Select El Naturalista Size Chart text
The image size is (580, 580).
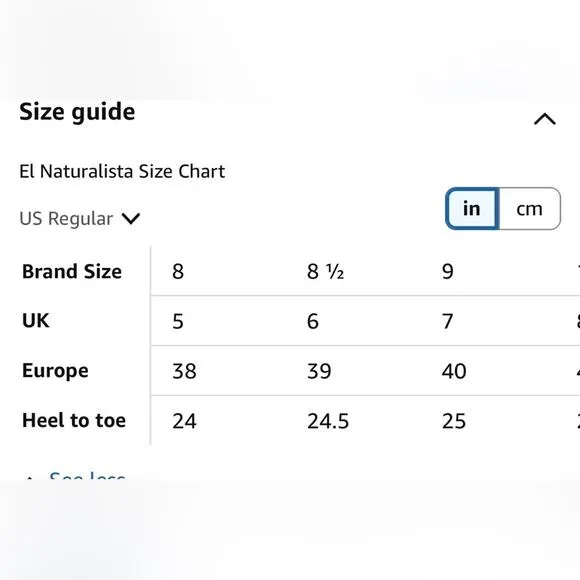pyautogui.click(x=122, y=171)
